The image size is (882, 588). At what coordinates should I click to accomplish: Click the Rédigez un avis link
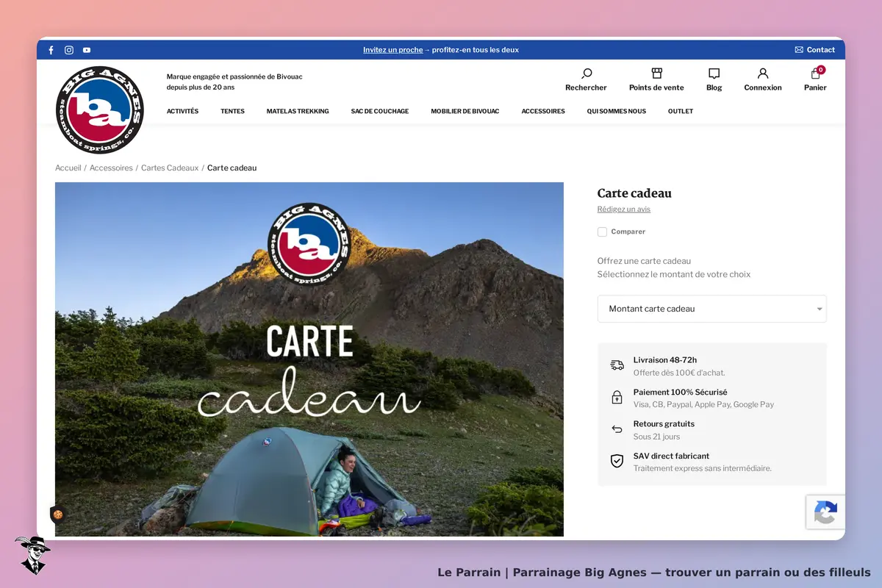pos(624,209)
